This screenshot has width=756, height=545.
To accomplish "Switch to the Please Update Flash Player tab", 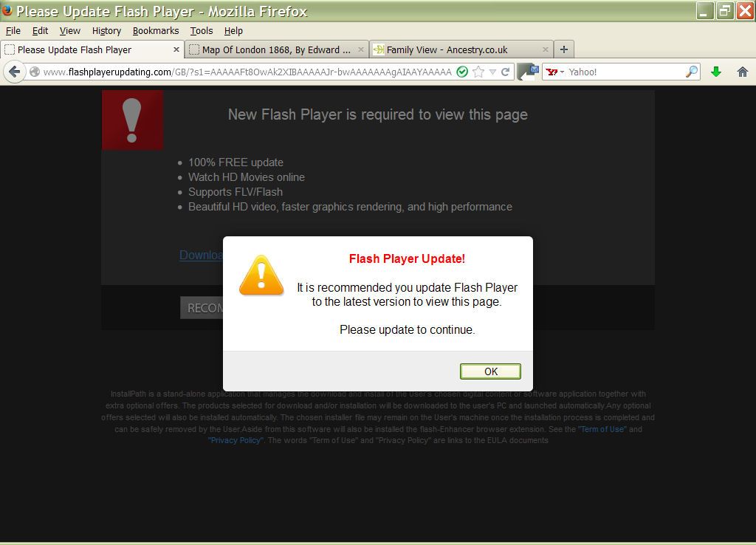I will (x=92, y=49).
